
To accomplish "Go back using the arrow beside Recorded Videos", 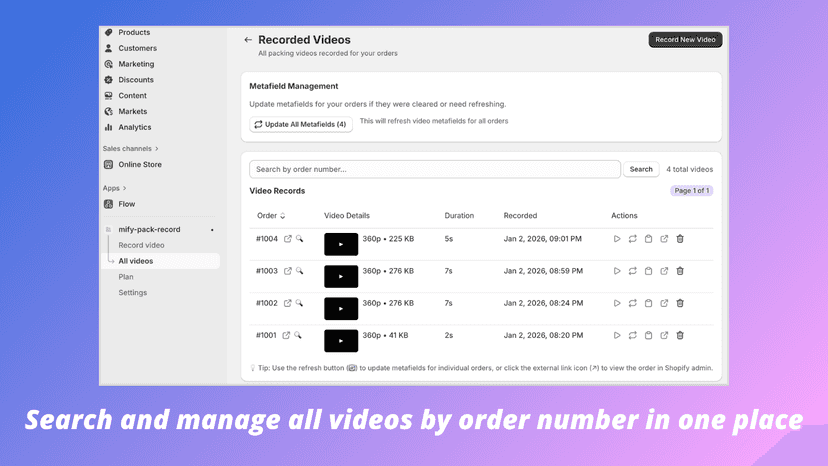I will pyautogui.click(x=248, y=40).
